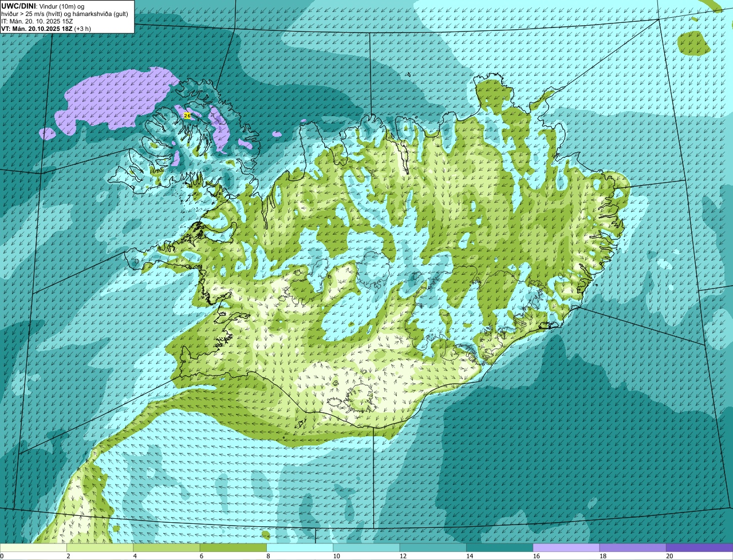Click the legend scale label '2'
The height and width of the screenshot is (560, 733).
coord(68,556)
